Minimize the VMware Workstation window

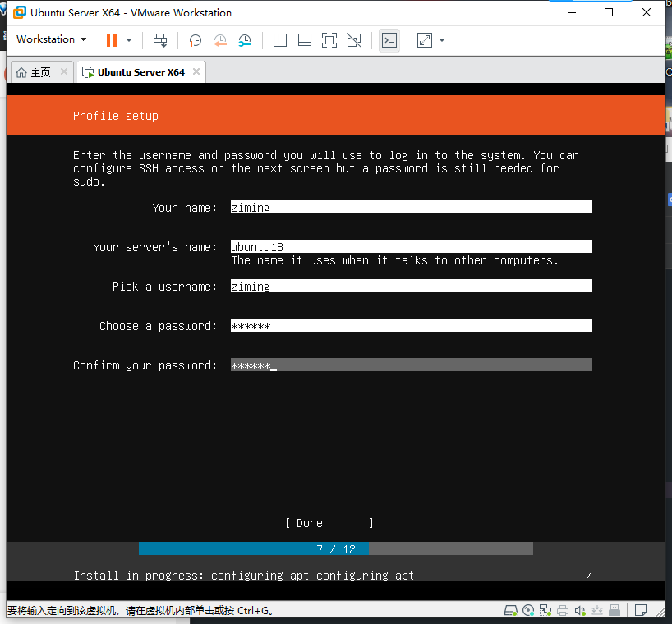[x=571, y=12]
